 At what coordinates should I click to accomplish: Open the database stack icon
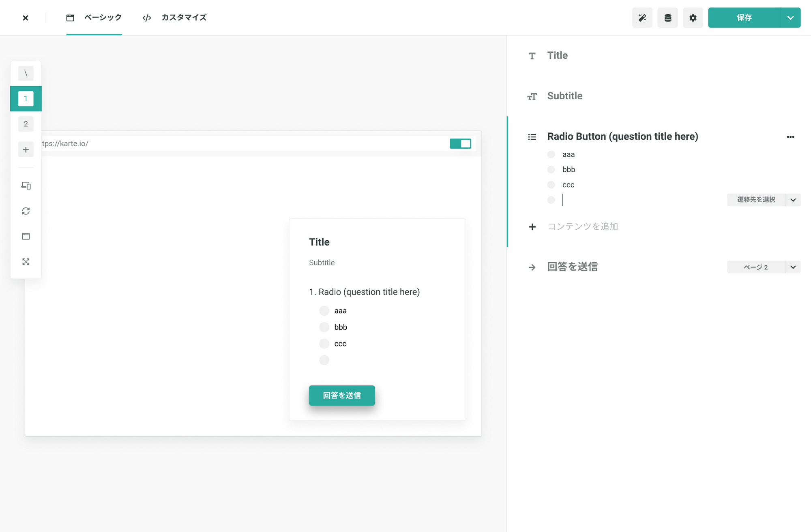coord(667,18)
